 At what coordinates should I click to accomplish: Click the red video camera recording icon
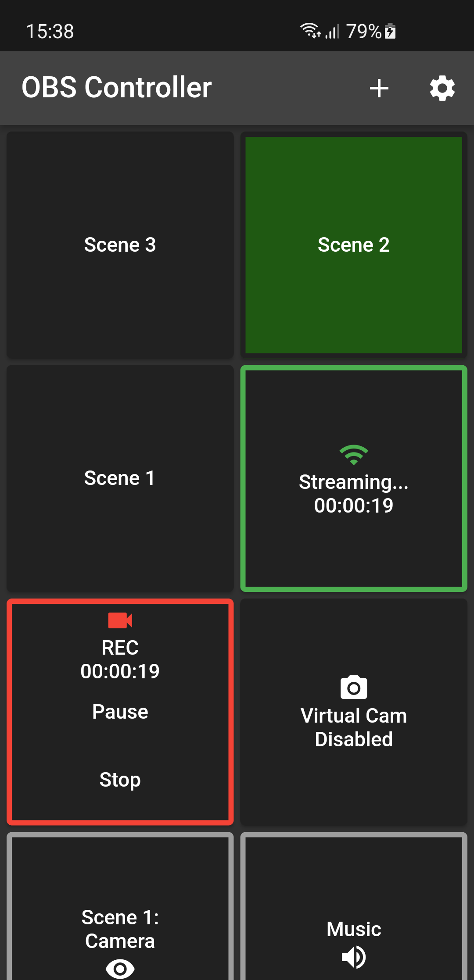120,620
